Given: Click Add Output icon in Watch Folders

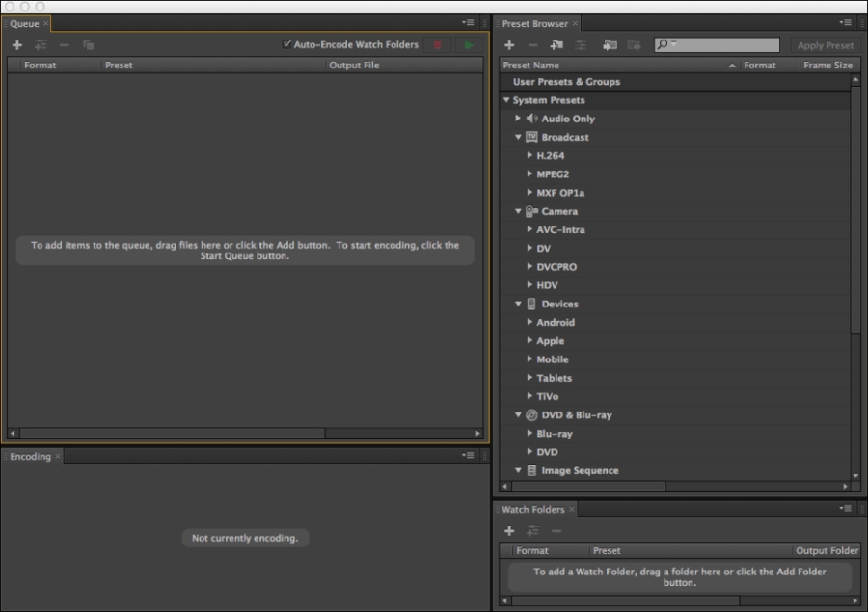Looking at the screenshot, I should (532, 531).
